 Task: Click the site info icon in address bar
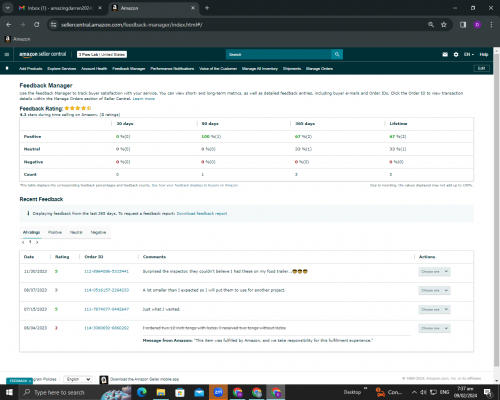coord(53,25)
